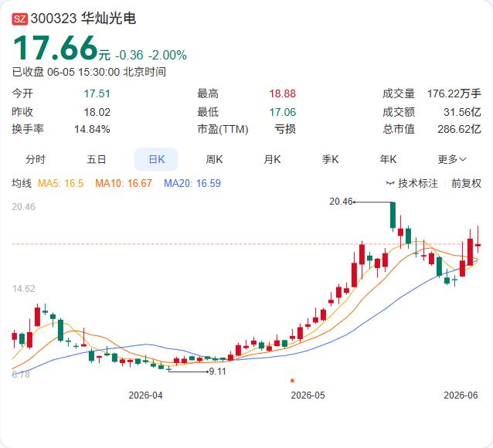Click the 成交量 value 176.22万手
The height and width of the screenshot is (448, 493).
point(454,93)
